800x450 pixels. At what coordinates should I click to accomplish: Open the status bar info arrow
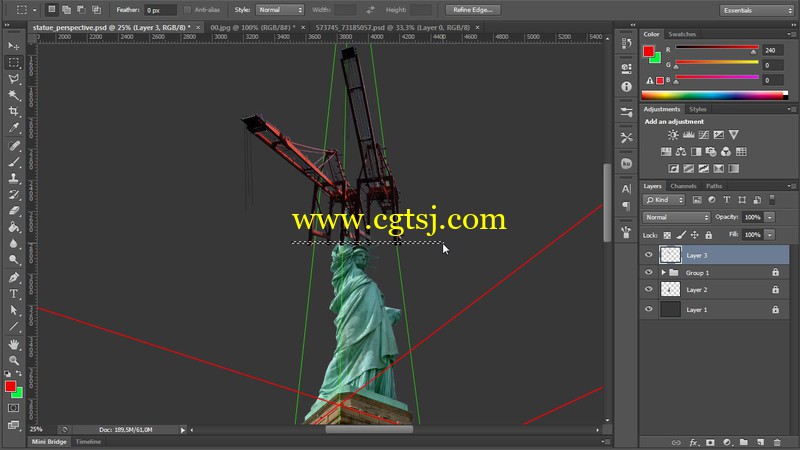click(183, 430)
